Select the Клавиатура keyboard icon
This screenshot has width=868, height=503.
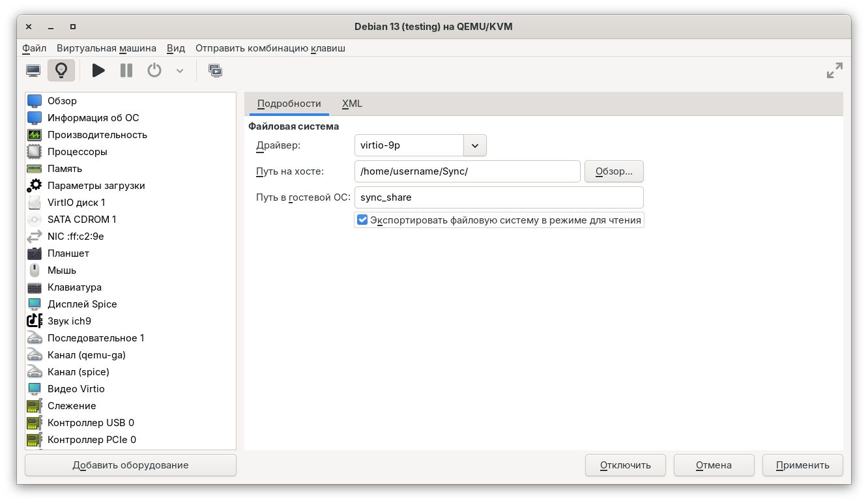pyautogui.click(x=35, y=287)
